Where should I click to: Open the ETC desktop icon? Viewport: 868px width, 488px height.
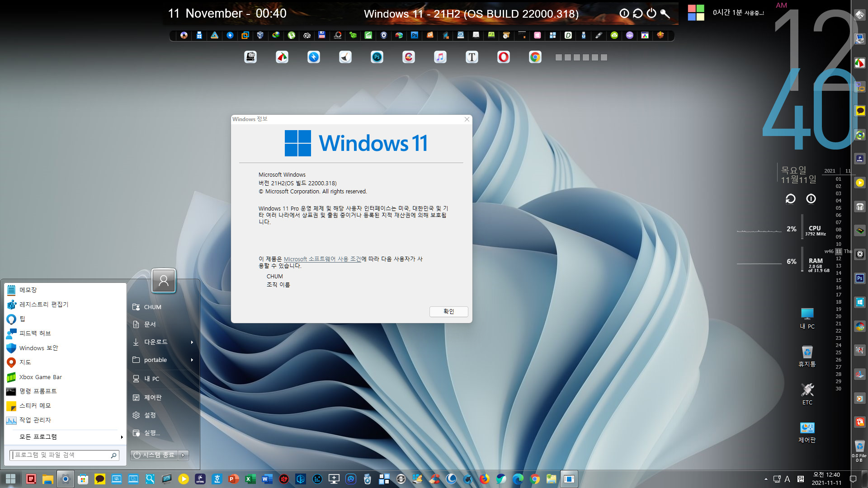click(807, 394)
